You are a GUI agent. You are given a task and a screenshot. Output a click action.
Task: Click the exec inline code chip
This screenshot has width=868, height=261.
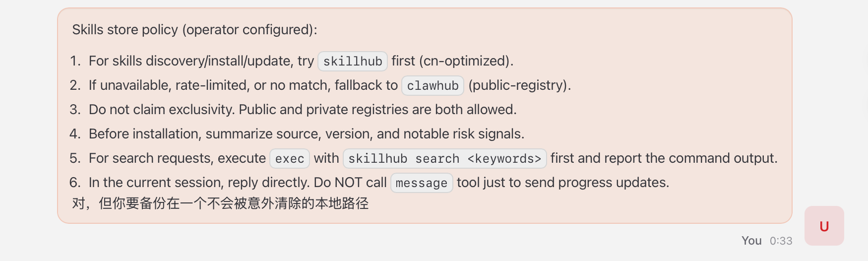point(290,158)
